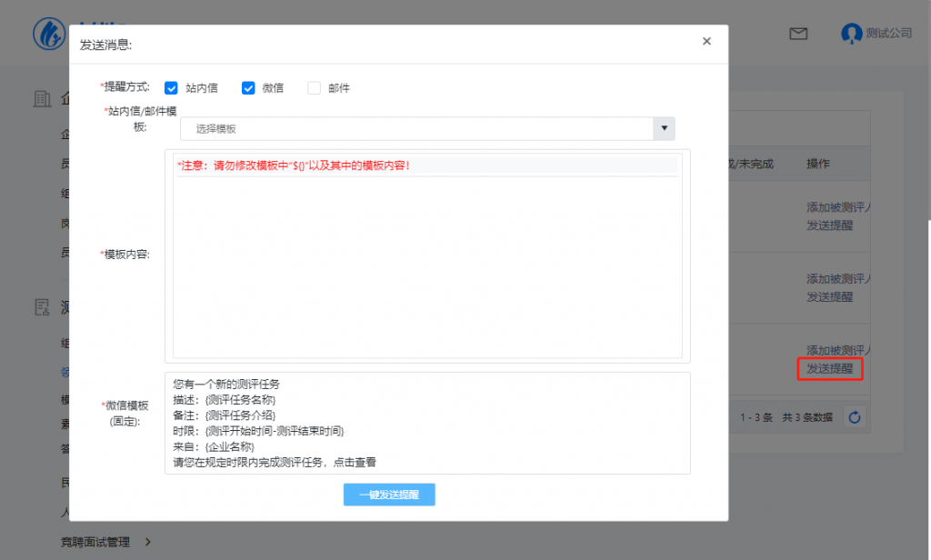Viewport: 931px width, 560px height.
Task: Click the 操作 column header
Action: pos(818,164)
